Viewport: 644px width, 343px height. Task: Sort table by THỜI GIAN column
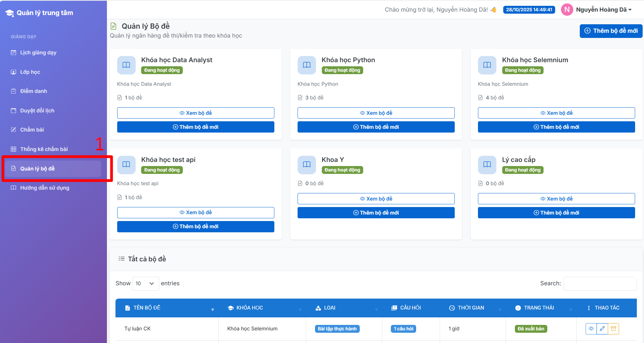click(471, 308)
